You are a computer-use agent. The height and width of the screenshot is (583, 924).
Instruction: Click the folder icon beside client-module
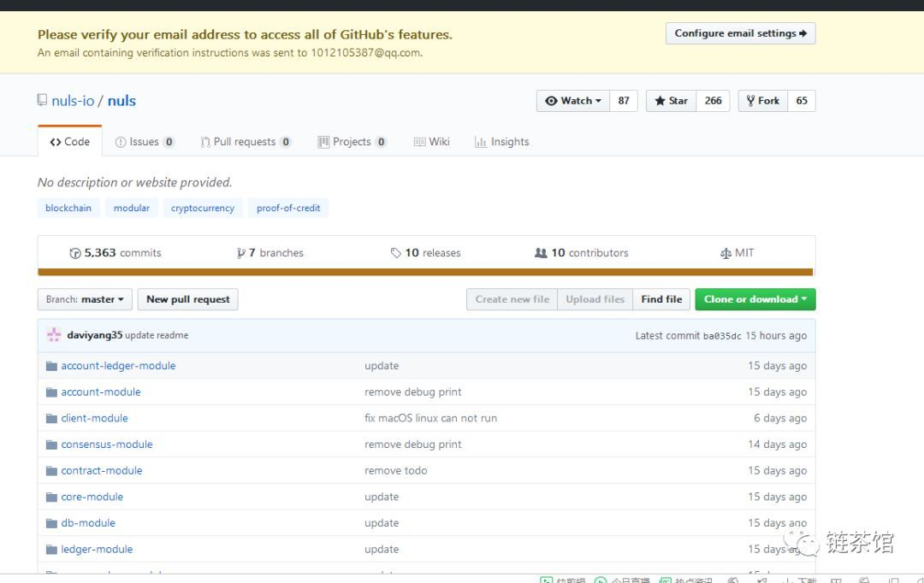pos(52,419)
